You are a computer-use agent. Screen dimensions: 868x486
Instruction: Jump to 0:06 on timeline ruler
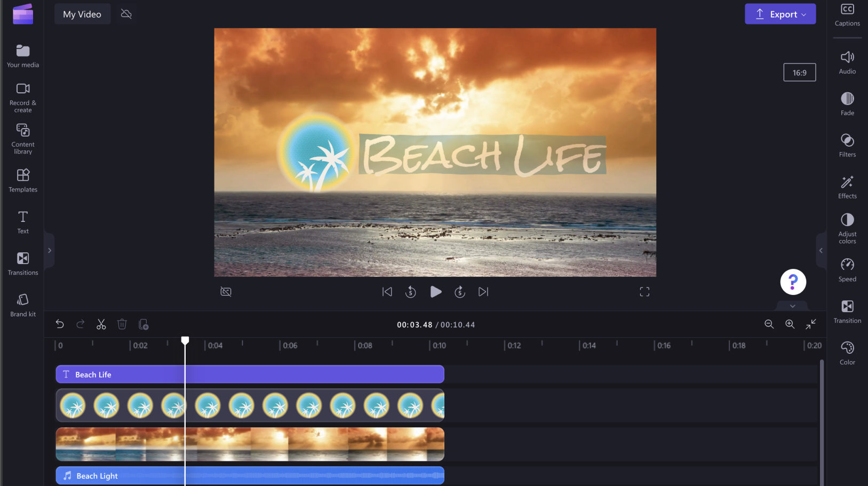tap(289, 345)
